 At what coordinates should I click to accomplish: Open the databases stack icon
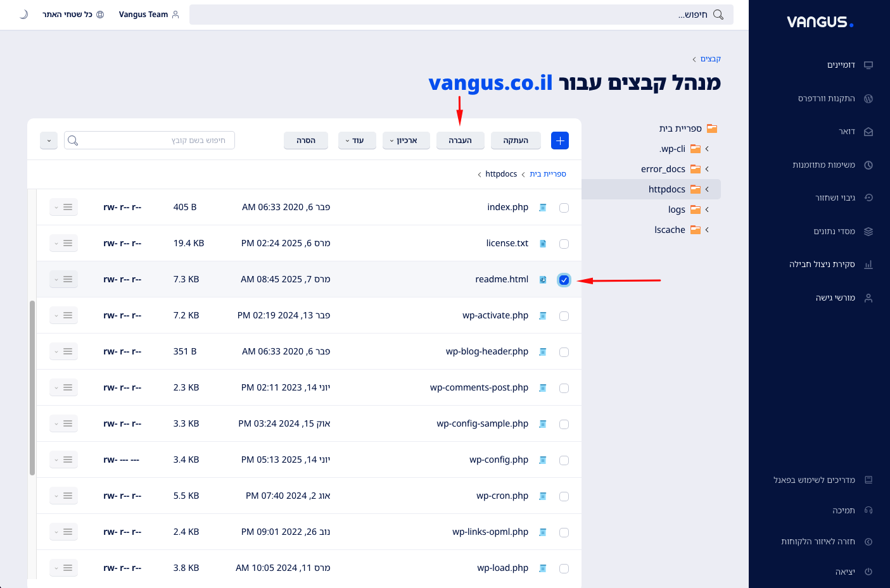868,232
